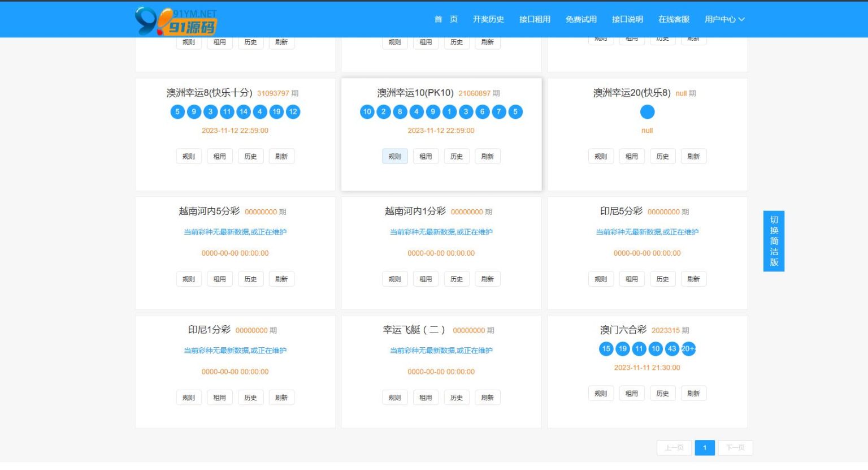Click 刷新 for 澳洲幸运8(快乐十分)

pos(281,157)
